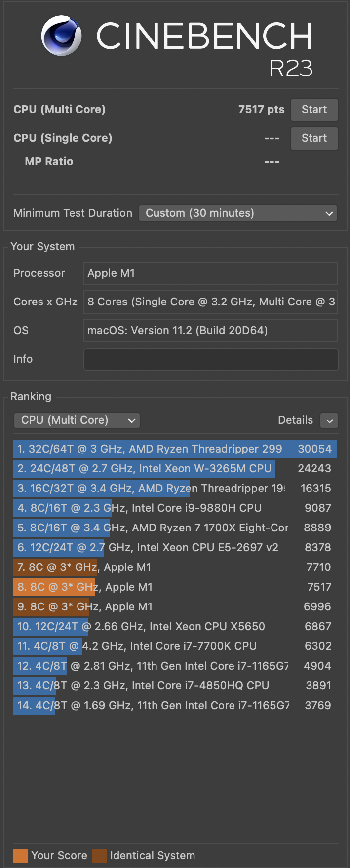The width and height of the screenshot is (350, 868).
Task: Start the CPU Single Core test
Action: tap(314, 138)
